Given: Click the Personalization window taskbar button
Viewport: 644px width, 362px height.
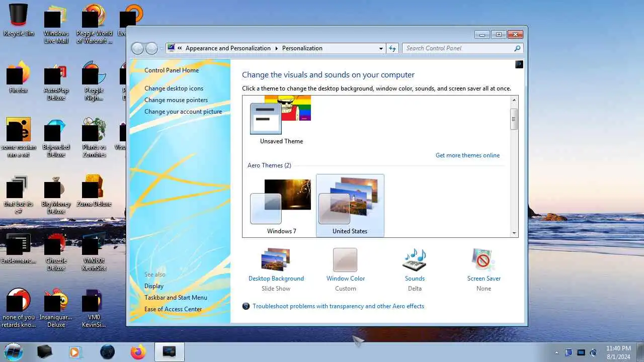Looking at the screenshot, I should click(170, 352).
